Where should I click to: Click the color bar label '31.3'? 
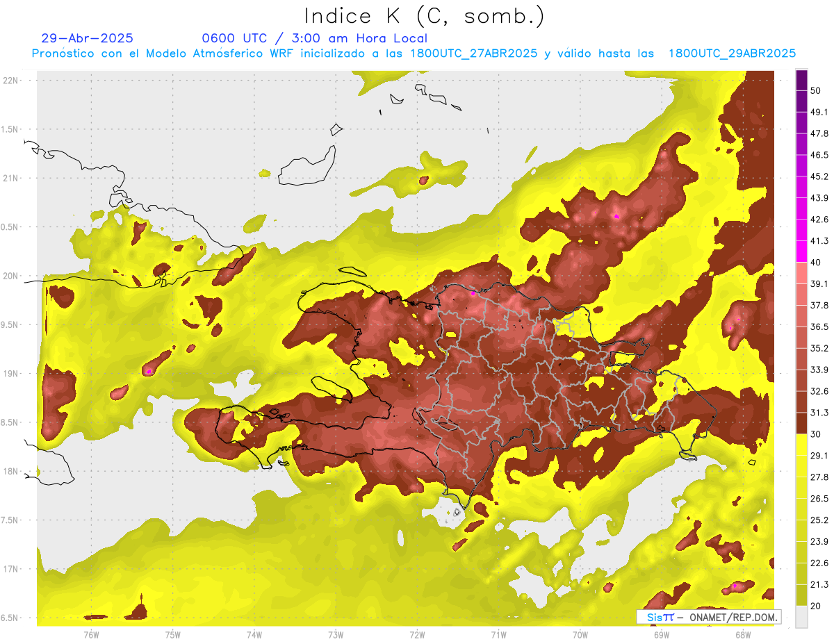[x=819, y=413]
